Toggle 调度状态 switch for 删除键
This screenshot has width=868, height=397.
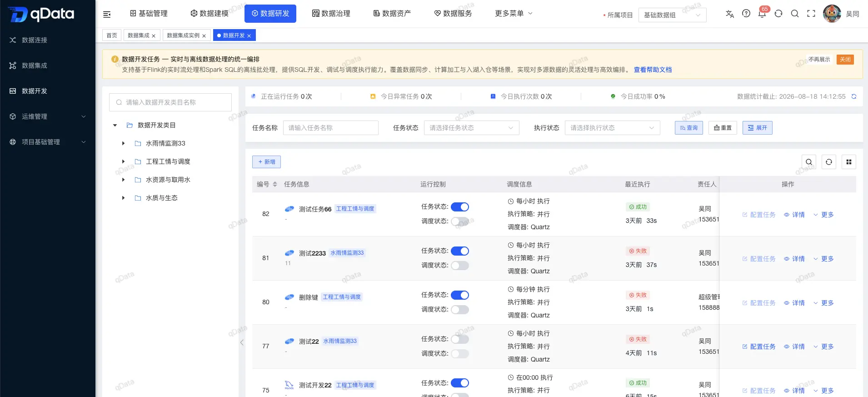[460, 310]
